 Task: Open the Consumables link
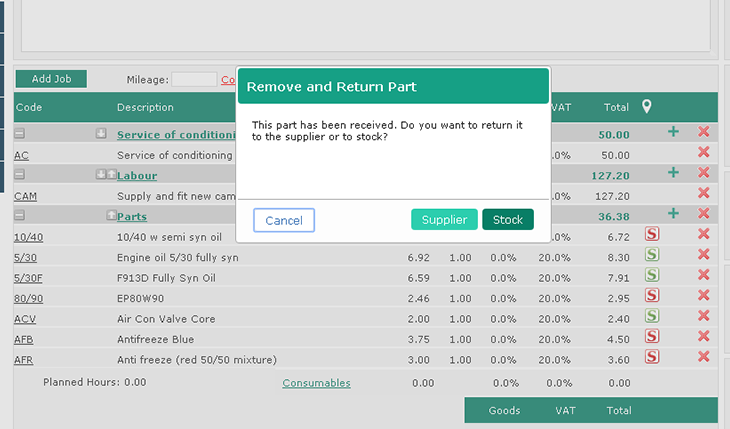tap(316, 382)
